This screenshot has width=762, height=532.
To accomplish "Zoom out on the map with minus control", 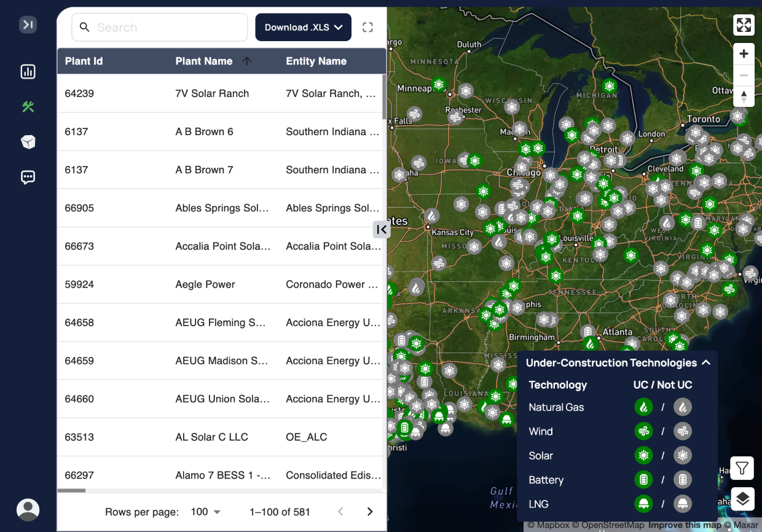I will (744, 75).
